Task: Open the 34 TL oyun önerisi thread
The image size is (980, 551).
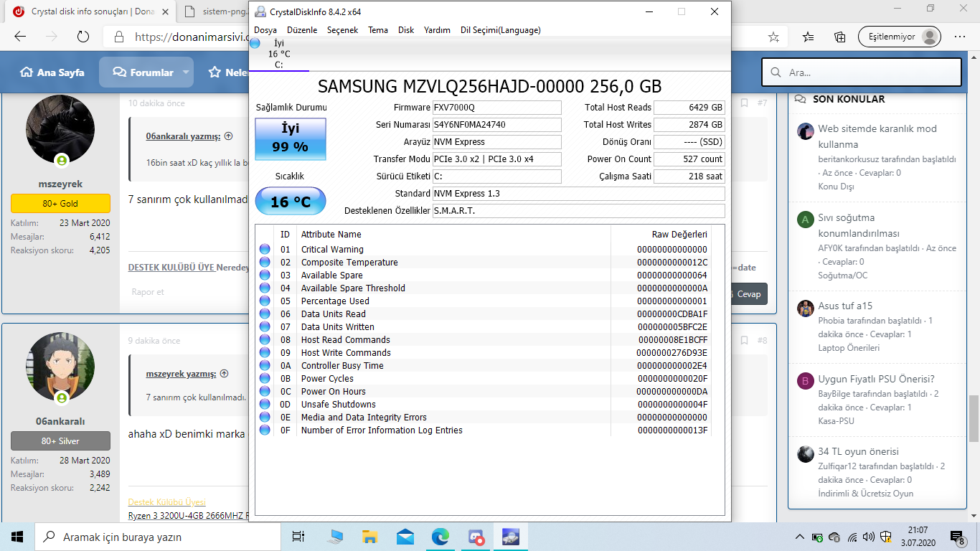Action: pyautogui.click(x=858, y=451)
